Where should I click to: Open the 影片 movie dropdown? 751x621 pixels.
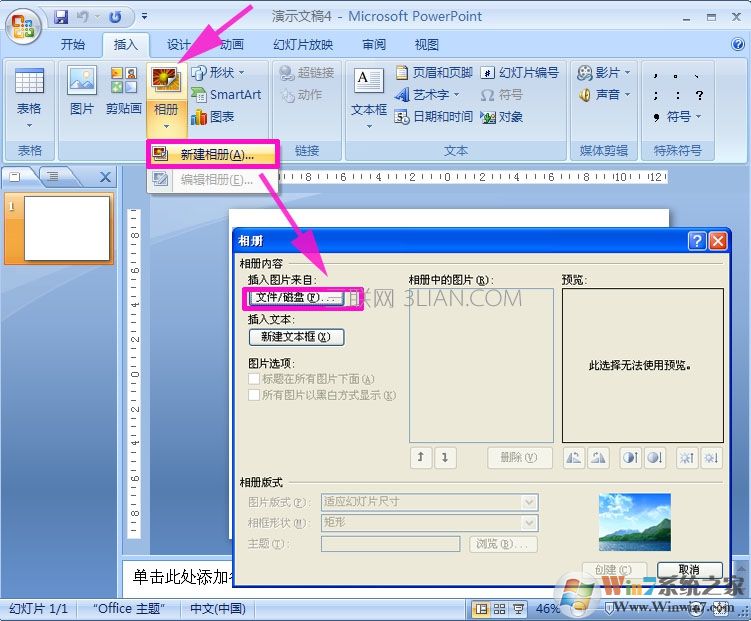point(604,73)
